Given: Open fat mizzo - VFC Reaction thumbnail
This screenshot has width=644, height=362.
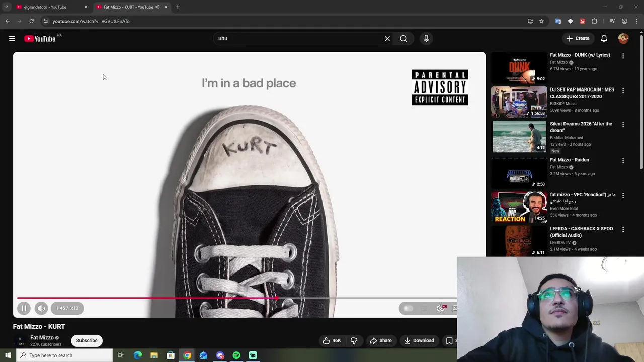Looking at the screenshot, I should point(519,207).
